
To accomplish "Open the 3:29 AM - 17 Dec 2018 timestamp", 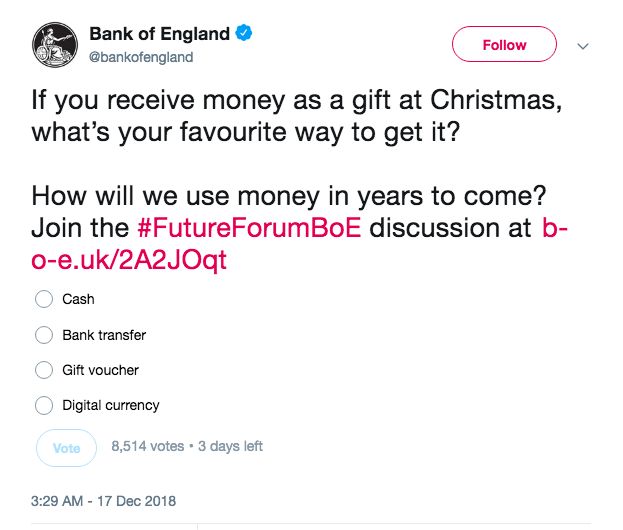I will 104,499.
